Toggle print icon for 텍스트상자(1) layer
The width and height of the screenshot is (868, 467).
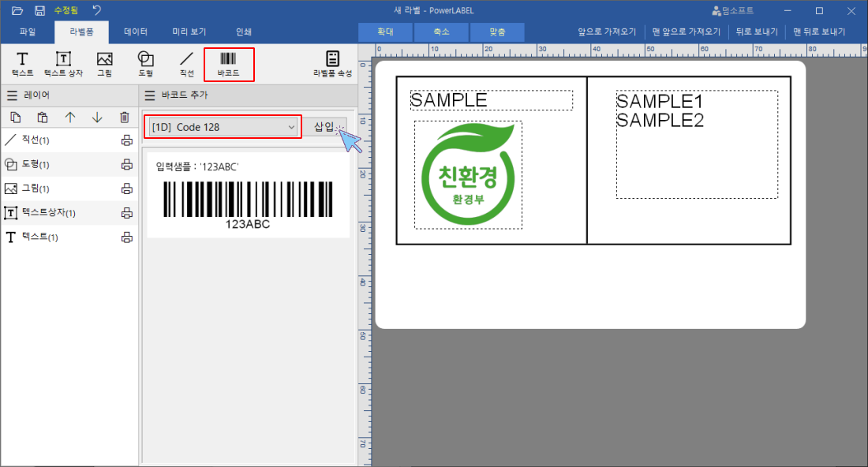point(126,213)
